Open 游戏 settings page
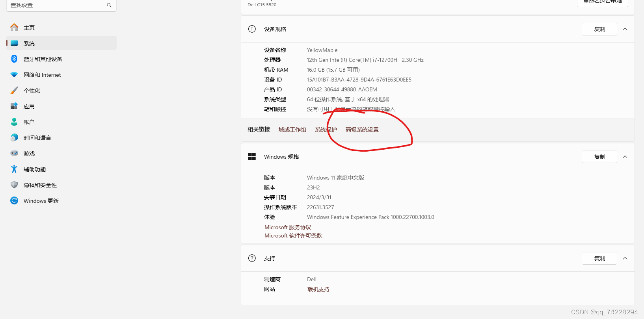The image size is (644, 319). [x=61, y=153]
